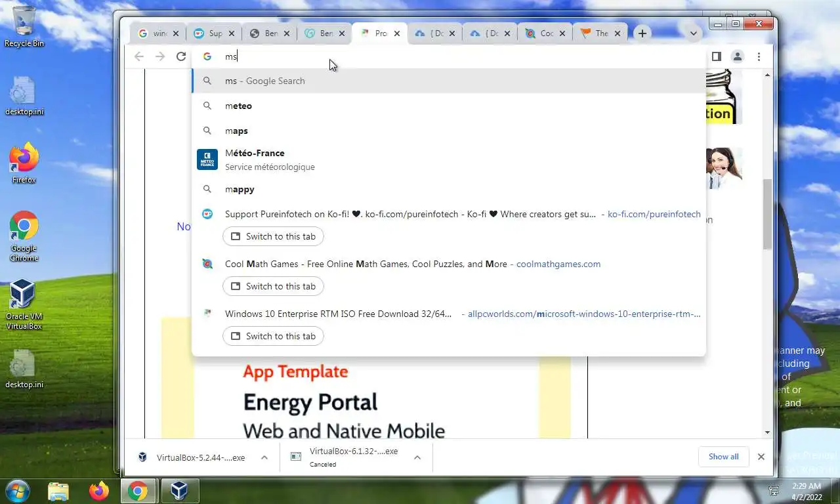Click the Chrome reload page button
Image resolution: width=840 pixels, height=504 pixels.
coord(181,56)
